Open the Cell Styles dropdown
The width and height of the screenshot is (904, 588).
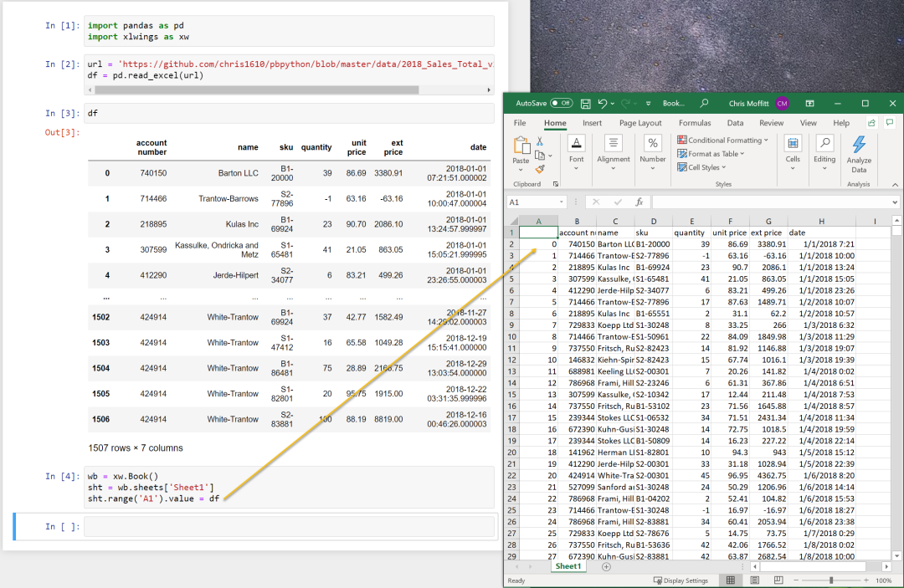701,167
